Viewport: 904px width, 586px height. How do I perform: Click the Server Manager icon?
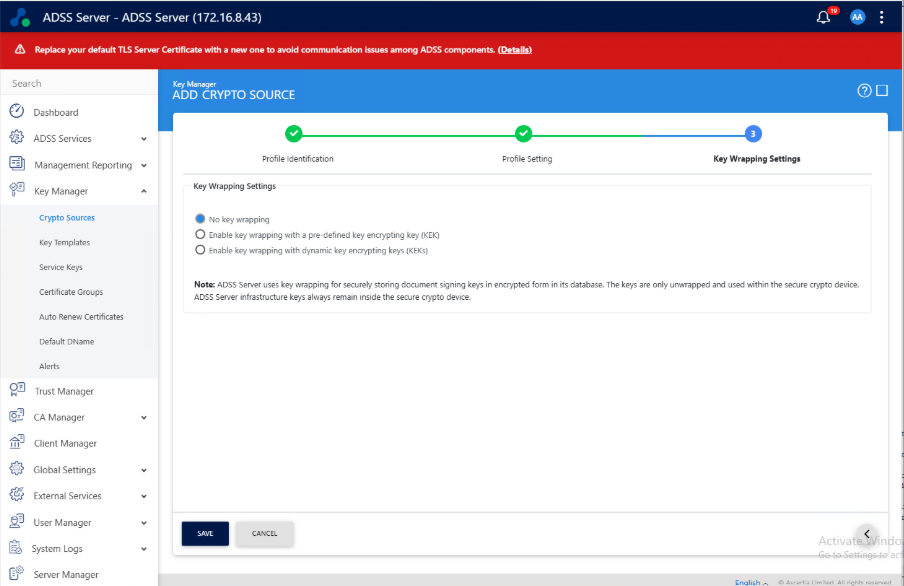(17, 573)
